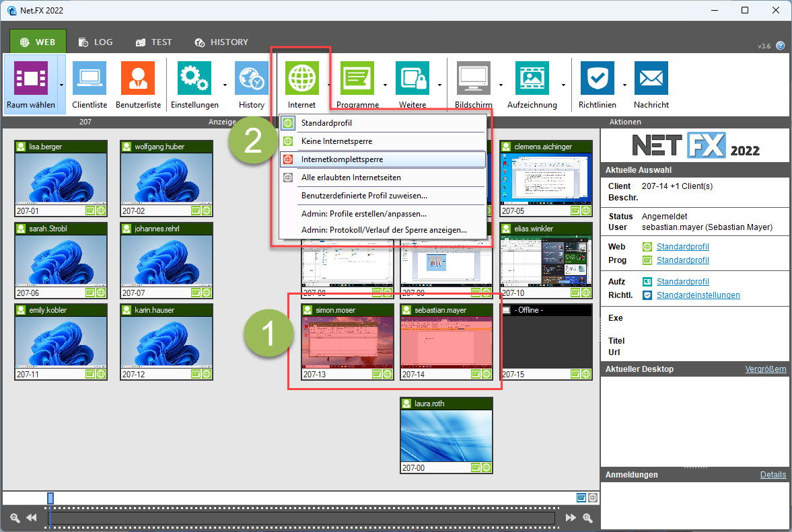This screenshot has width=792, height=532.
Task: Expand the Richtlinien dropdown arrow
Action: pyautogui.click(x=624, y=85)
